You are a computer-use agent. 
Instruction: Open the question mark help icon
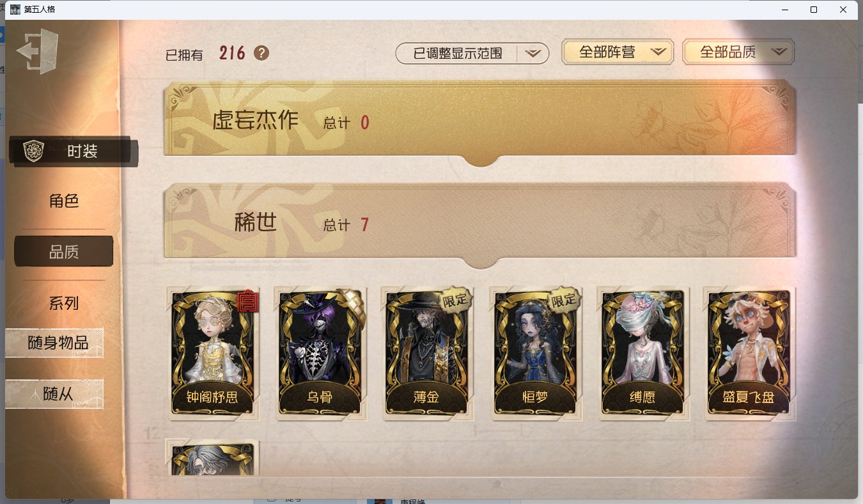(x=261, y=53)
